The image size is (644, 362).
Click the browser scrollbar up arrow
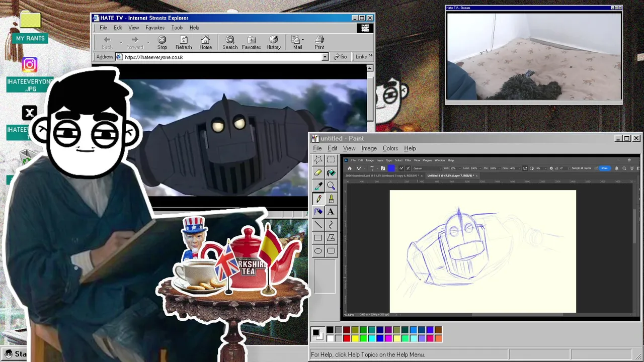point(370,68)
